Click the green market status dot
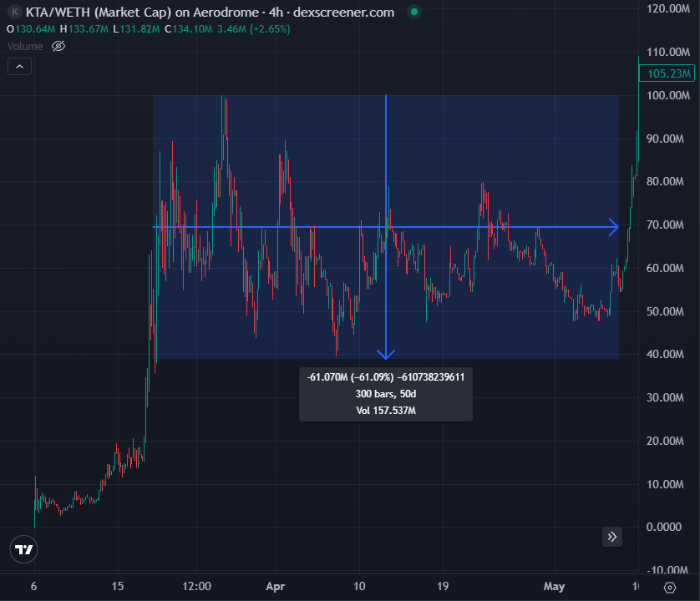This screenshot has width=700, height=601. point(414,12)
